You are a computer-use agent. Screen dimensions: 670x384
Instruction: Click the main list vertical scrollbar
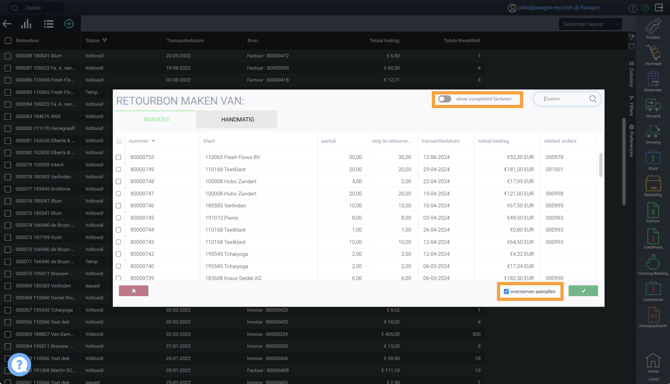(x=624, y=161)
